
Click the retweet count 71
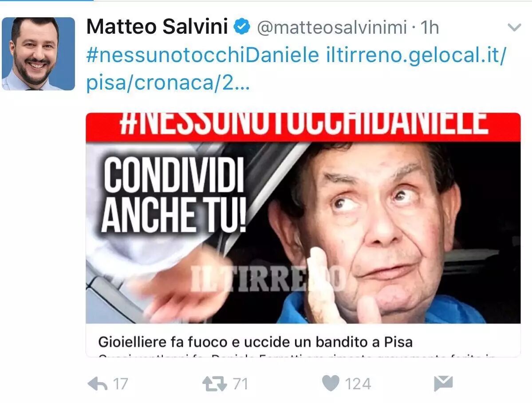[240, 384]
